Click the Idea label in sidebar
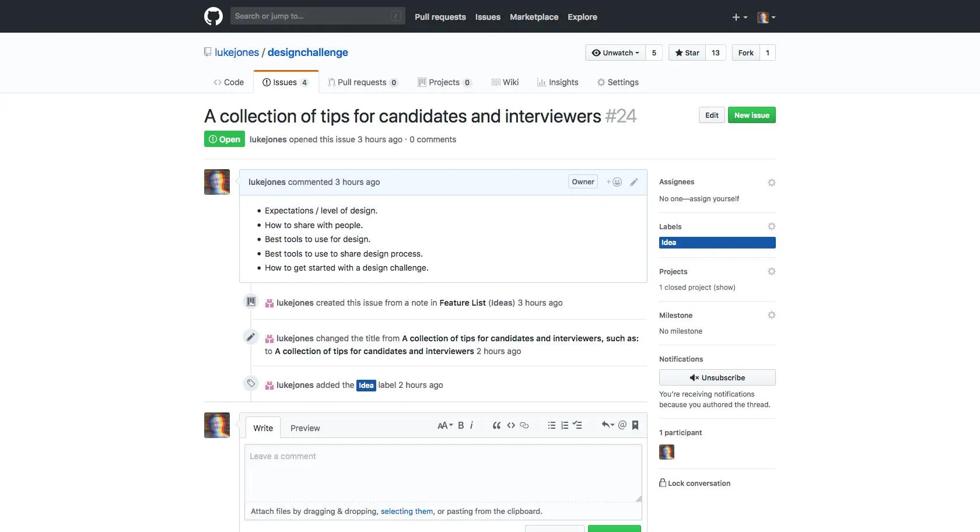The image size is (980, 532). tap(717, 243)
